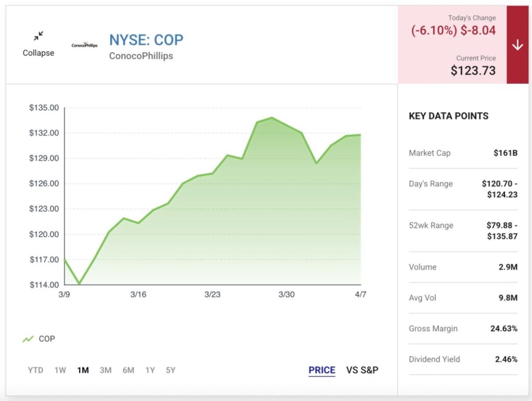Click the chart peak near 3/30
This screenshot has height=401, width=532.
(x=272, y=118)
